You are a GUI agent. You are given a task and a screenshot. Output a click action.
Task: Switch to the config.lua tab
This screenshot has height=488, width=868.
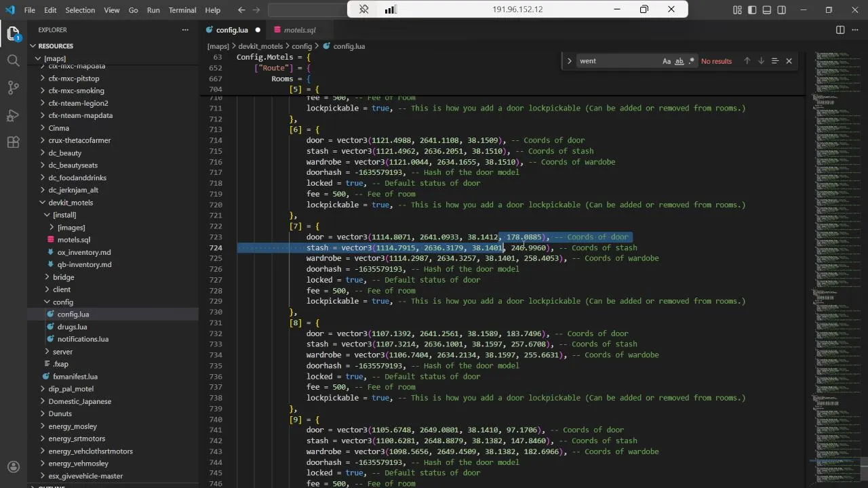click(x=232, y=30)
